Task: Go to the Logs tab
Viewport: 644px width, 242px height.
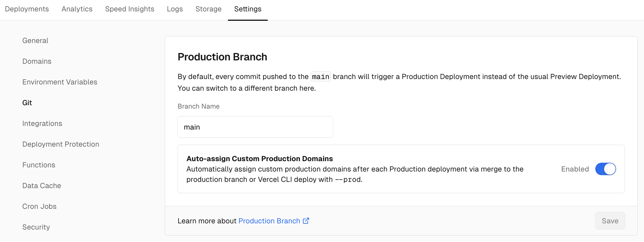Action: 175,9
